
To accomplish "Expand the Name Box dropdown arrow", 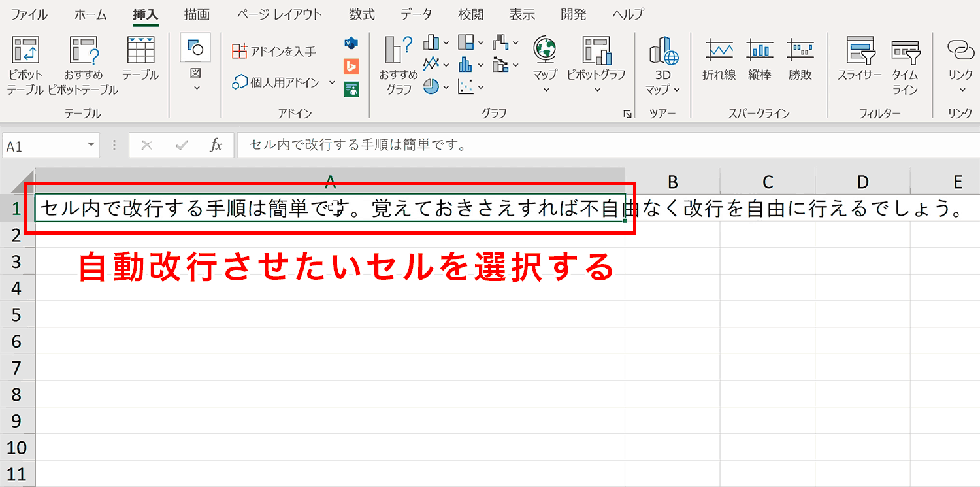I will 91,146.
